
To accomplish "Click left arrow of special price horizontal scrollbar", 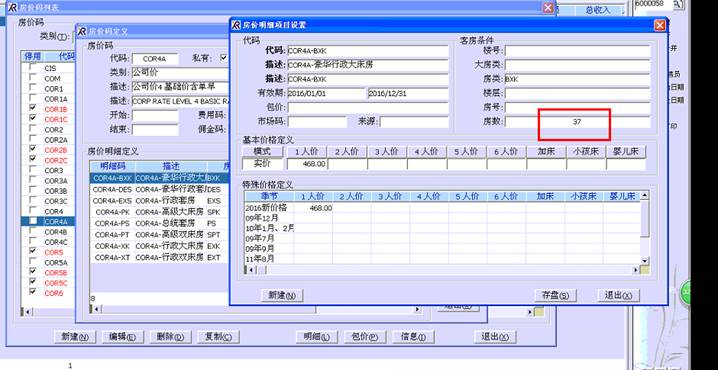I will 250,270.
